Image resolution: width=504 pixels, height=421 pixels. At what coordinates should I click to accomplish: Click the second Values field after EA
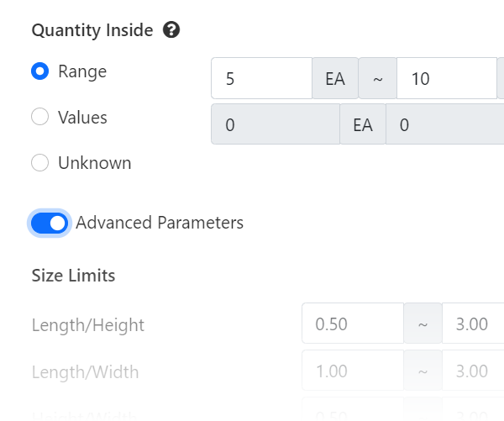coord(445,125)
